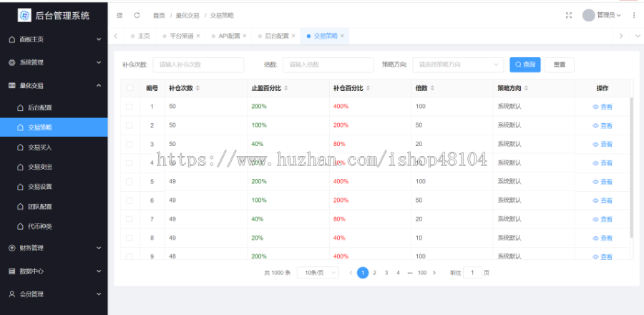Check the checkbox for row 7

click(130, 219)
